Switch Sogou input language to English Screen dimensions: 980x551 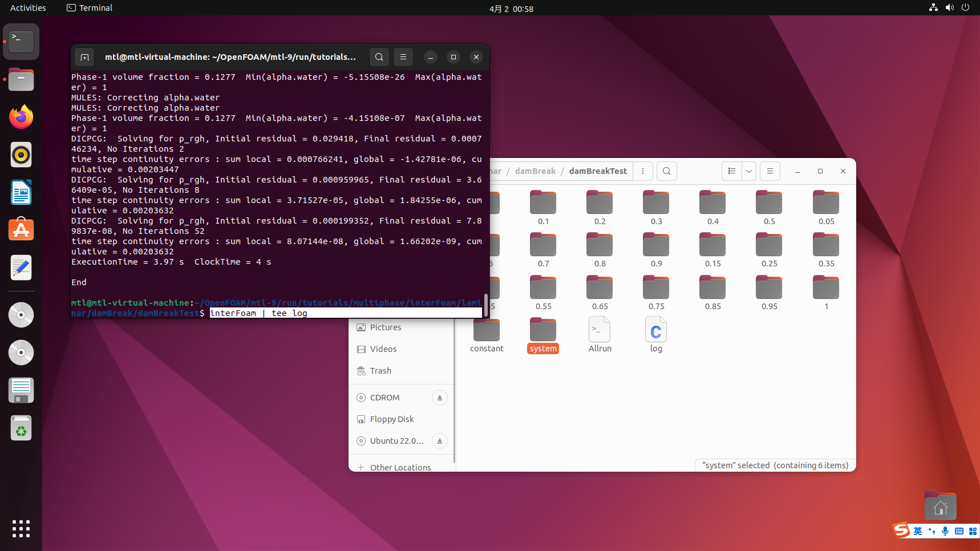click(x=918, y=531)
